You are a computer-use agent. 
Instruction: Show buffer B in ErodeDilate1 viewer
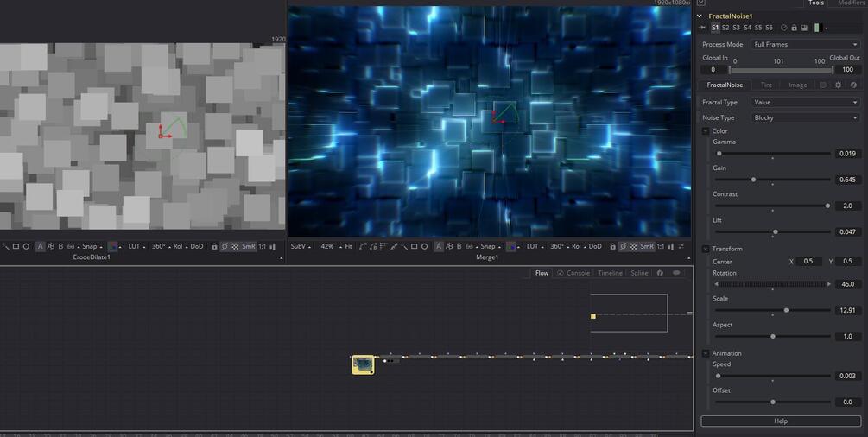pos(61,246)
